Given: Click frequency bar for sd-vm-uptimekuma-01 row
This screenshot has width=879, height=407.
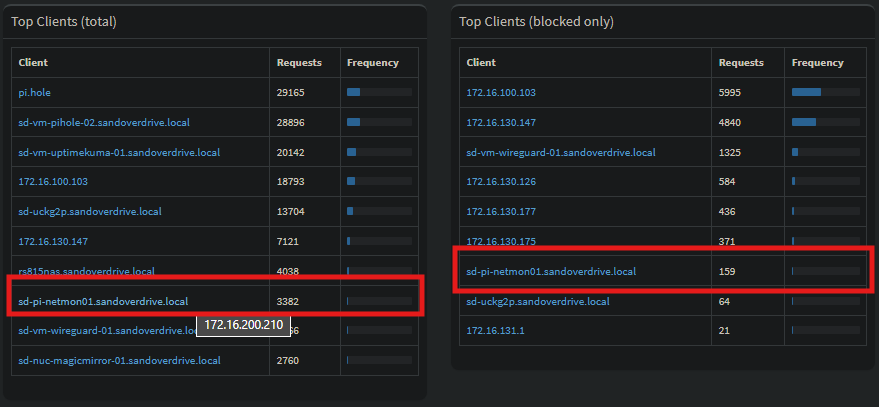Looking at the screenshot, I should point(380,151).
